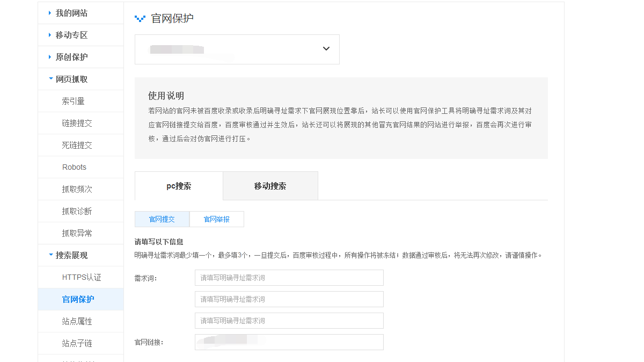The width and height of the screenshot is (644, 362).
Task: Switch to the 移动搜索 tab
Action: click(x=270, y=185)
